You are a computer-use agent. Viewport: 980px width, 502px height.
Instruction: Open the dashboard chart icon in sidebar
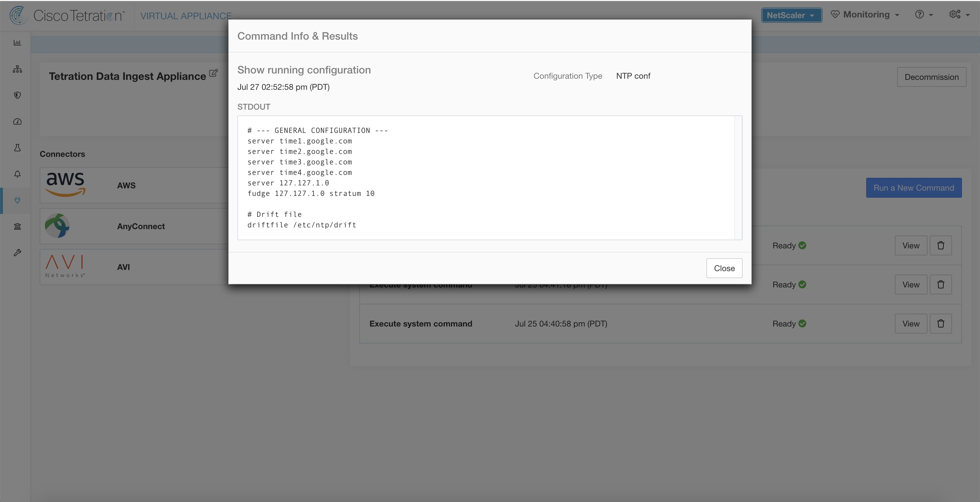coord(17,43)
